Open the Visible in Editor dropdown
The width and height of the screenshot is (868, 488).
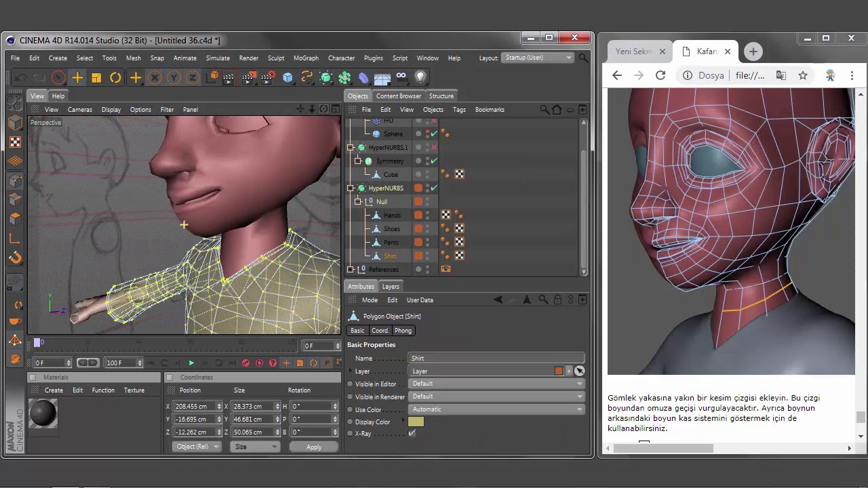click(496, 384)
